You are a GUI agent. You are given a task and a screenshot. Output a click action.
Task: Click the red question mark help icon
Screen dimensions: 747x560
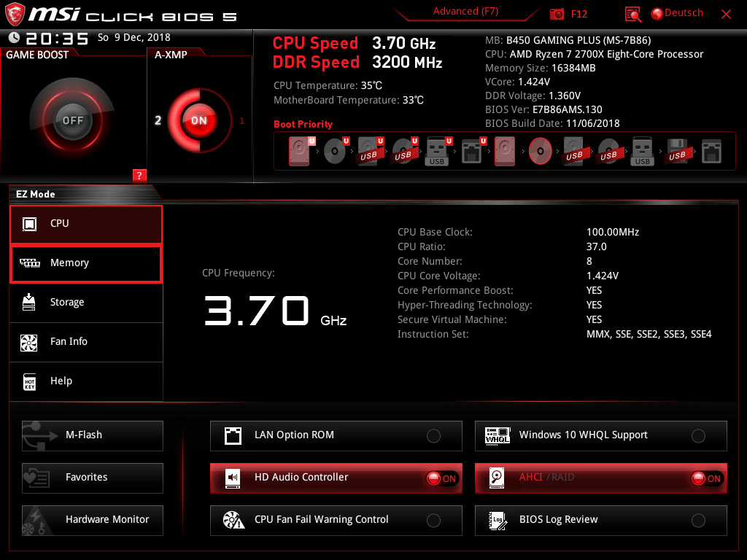[x=140, y=175]
